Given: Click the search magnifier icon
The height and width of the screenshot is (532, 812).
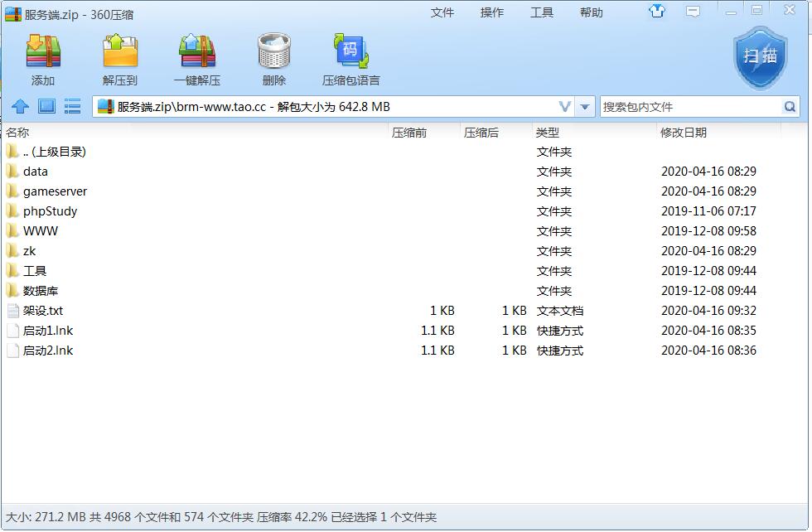Looking at the screenshot, I should (x=790, y=107).
